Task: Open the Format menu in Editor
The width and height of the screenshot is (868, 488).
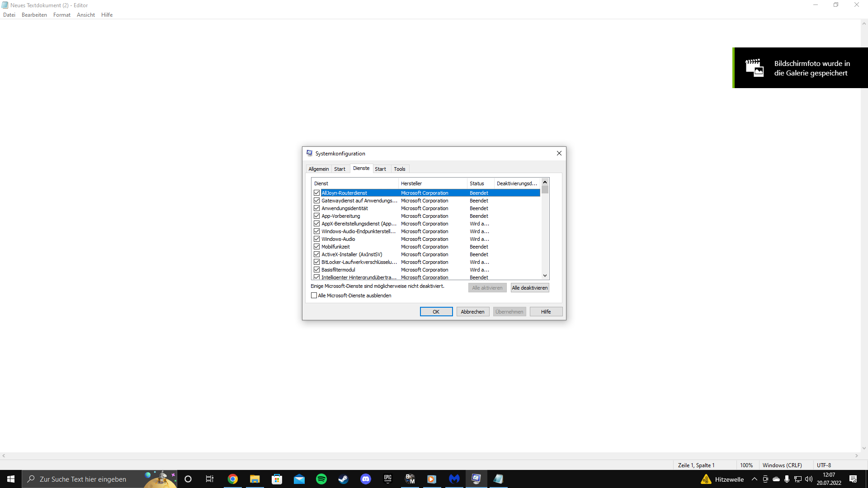Action: click(x=61, y=15)
